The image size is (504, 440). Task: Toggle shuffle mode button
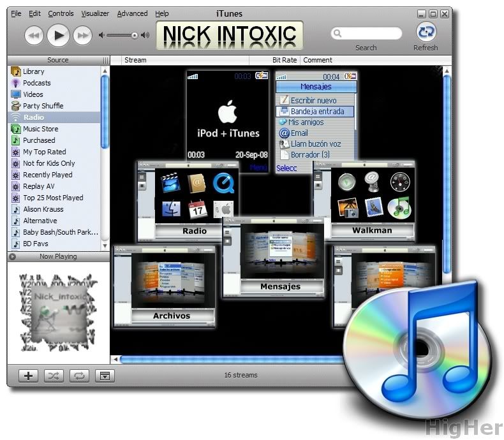(x=54, y=376)
